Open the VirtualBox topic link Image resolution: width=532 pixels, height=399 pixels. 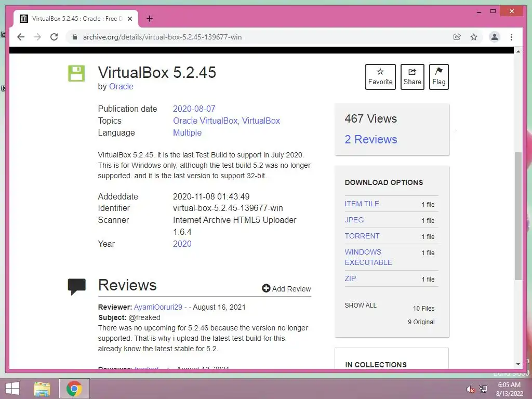click(261, 121)
